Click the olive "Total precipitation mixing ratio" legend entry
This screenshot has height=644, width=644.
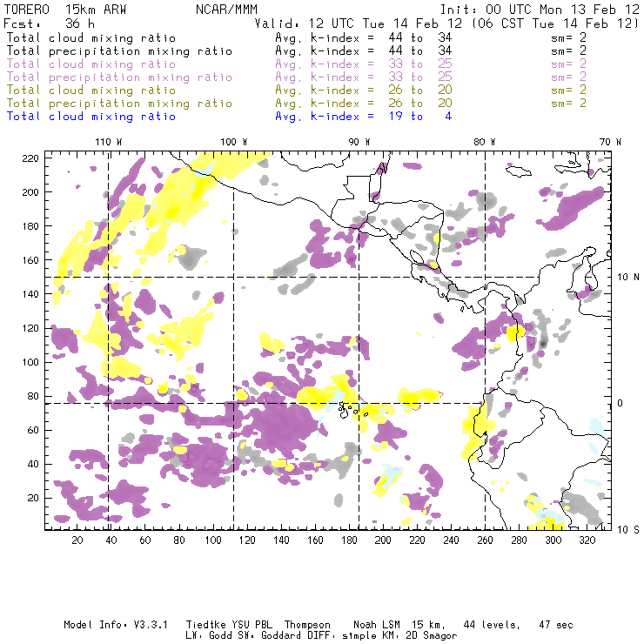click(119, 103)
